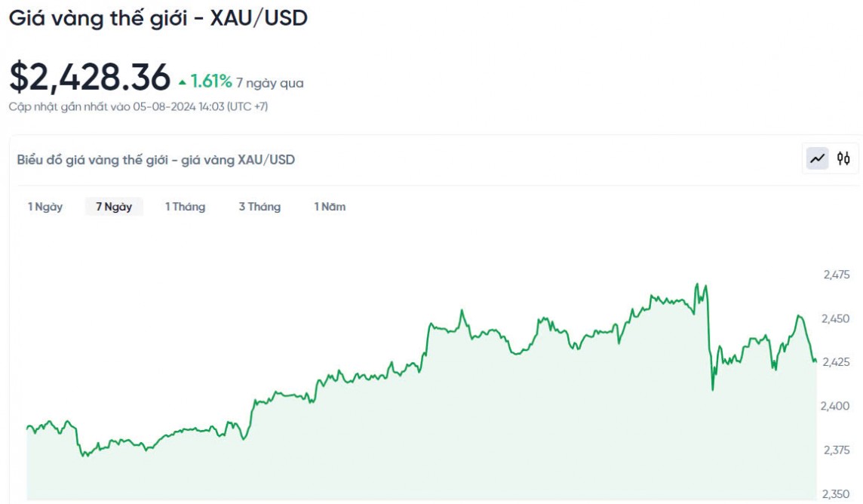Select the 7 Ngày time range

114,207
